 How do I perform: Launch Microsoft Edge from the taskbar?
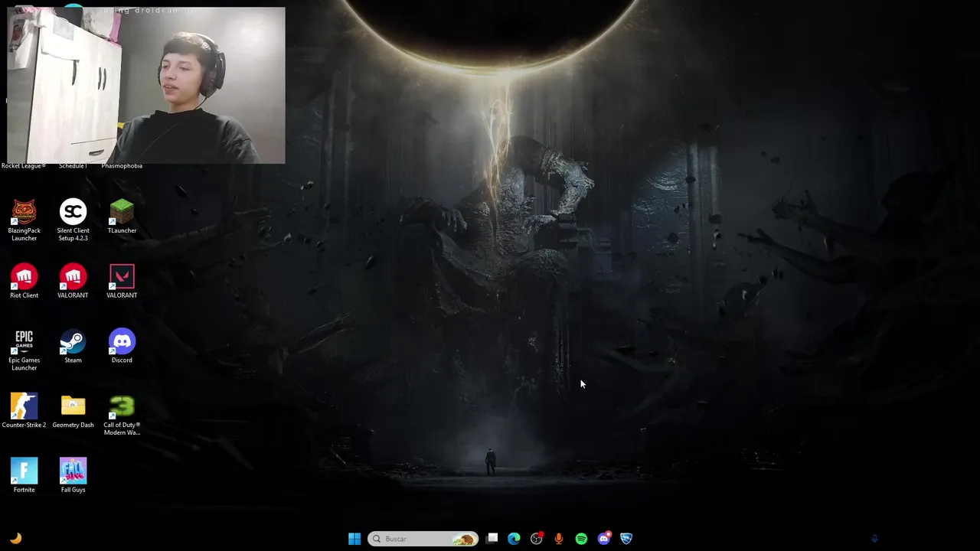pyautogui.click(x=514, y=539)
